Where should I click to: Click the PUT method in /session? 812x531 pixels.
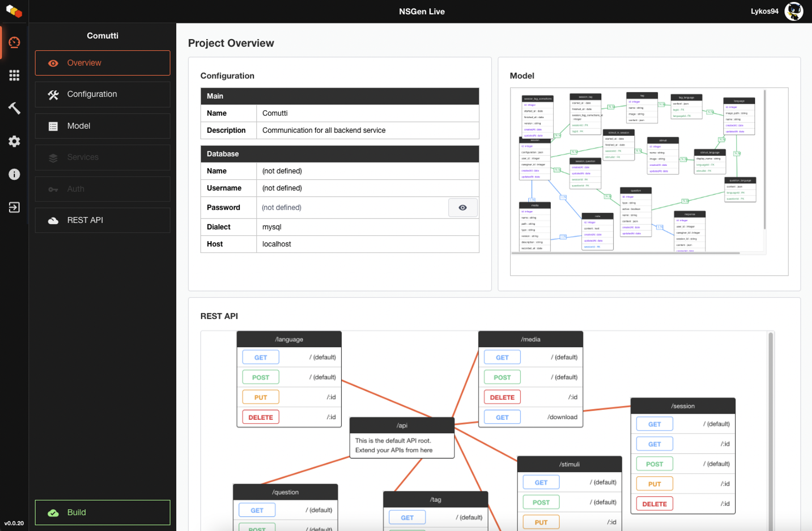(x=654, y=484)
